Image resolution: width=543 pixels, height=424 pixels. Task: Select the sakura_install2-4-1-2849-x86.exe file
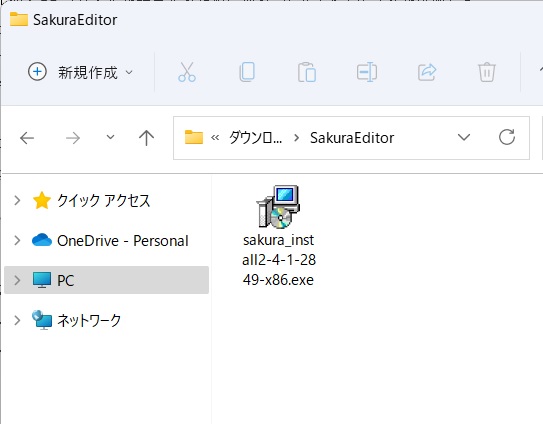pos(279,236)
